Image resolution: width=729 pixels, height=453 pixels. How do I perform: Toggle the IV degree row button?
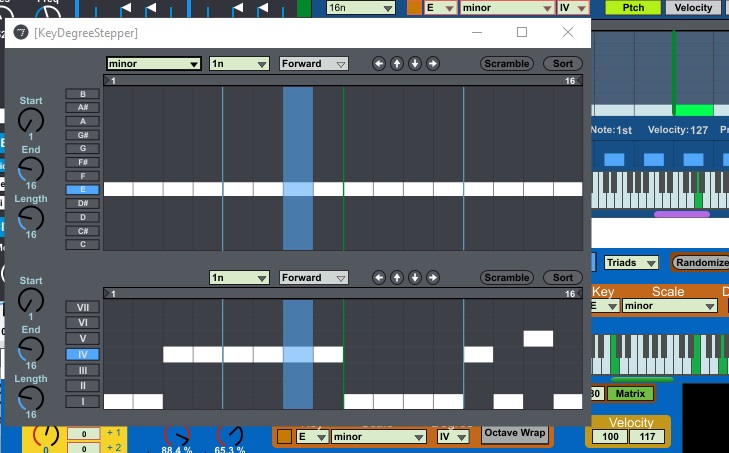(82, 354)
